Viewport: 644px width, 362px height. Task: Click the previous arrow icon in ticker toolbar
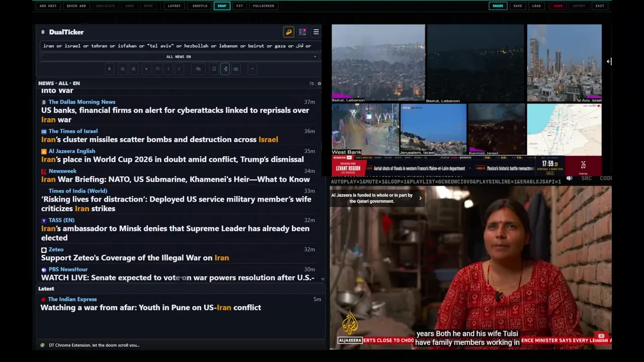[x=168, y=69]
